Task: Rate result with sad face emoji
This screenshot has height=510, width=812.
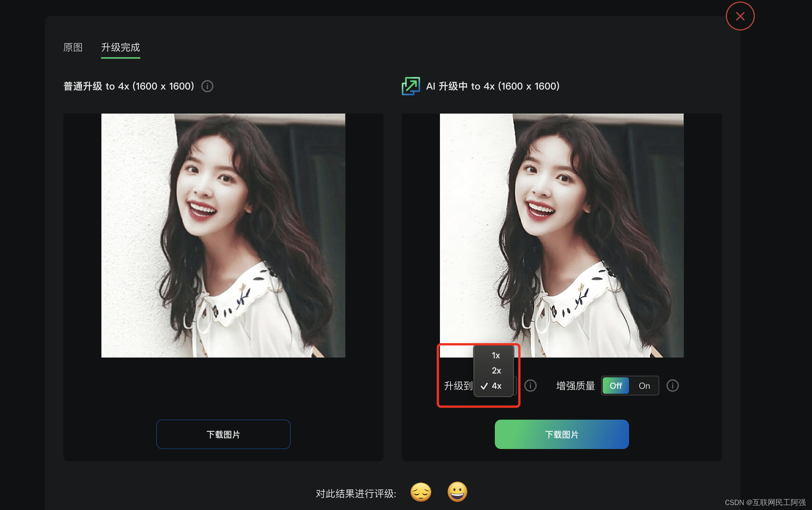Action: (x=421, y=492)
